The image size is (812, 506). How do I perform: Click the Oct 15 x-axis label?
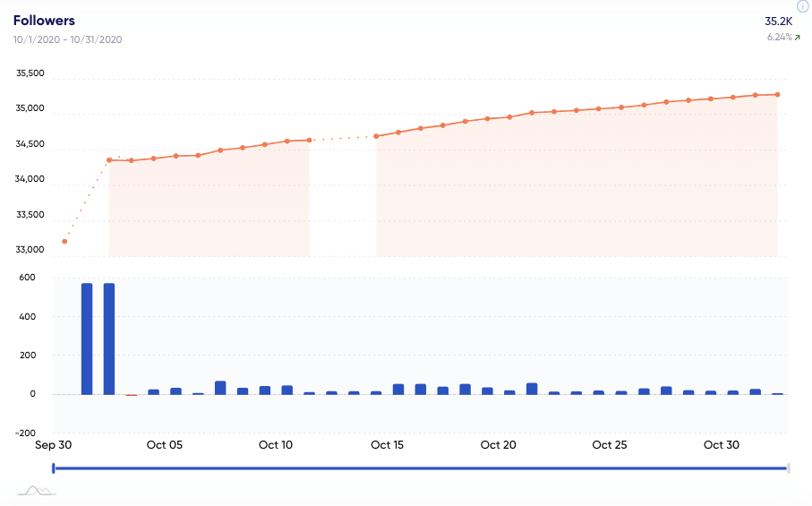(x=387, y=445)
